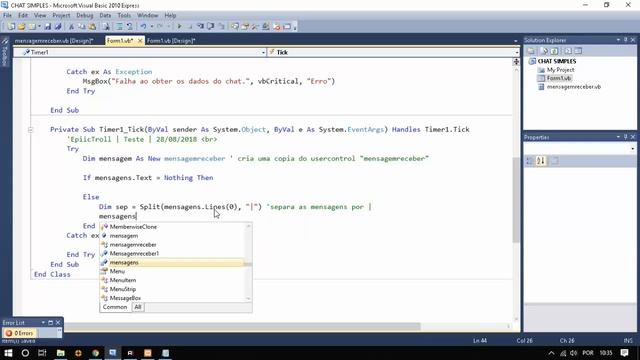Click the Save icon in toolbar
This screenshot has width=640, height=360.
(x=48, y=27)
